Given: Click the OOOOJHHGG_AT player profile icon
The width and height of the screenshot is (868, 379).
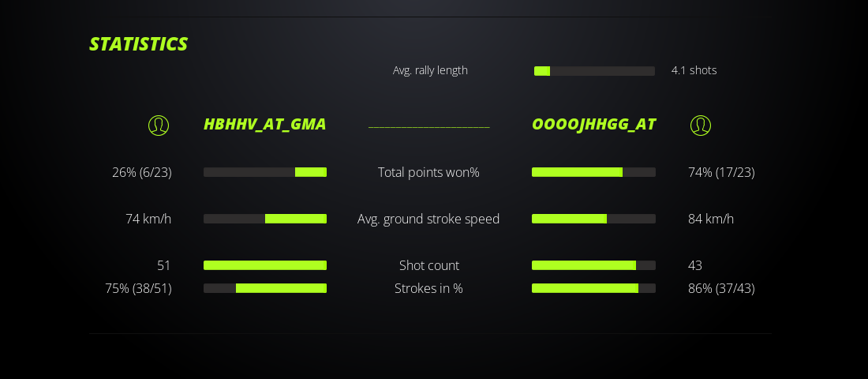Looking at the screenshot, I should tap(700, 125).
